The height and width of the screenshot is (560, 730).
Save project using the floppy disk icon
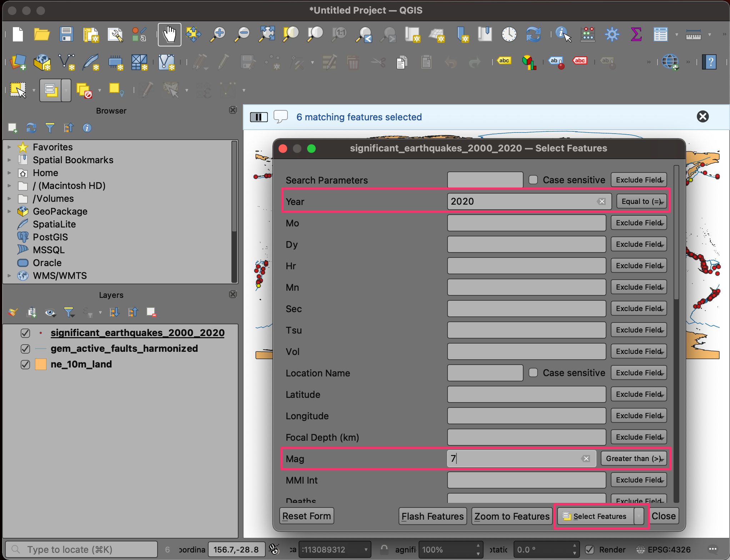pyautogui.click(x=66, y=35)
